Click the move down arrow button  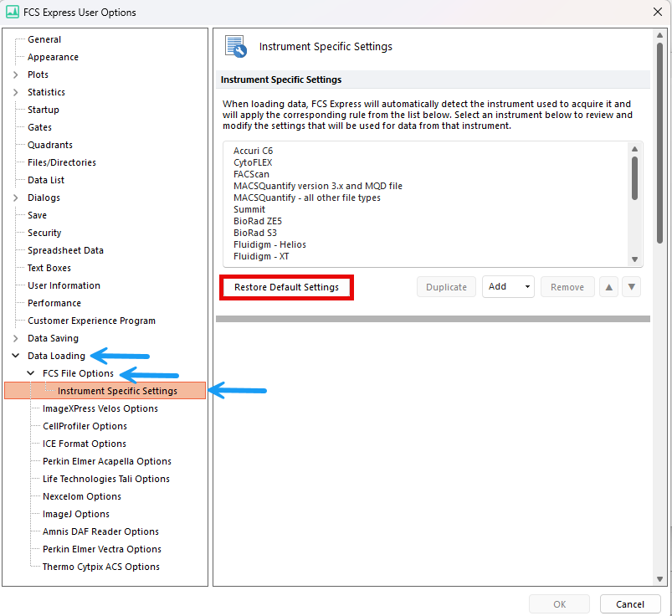[x=633, y=287]
